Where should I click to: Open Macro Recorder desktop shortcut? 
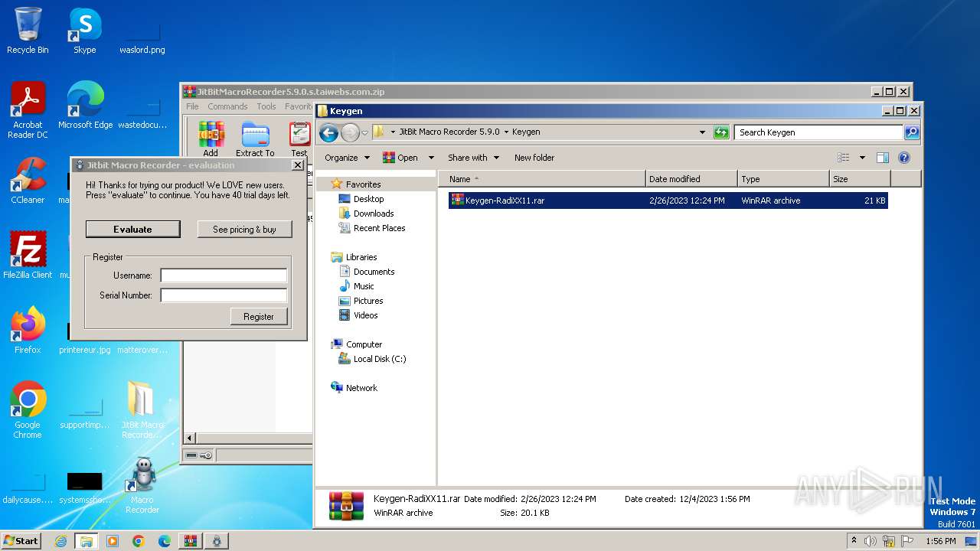point(142,485)
